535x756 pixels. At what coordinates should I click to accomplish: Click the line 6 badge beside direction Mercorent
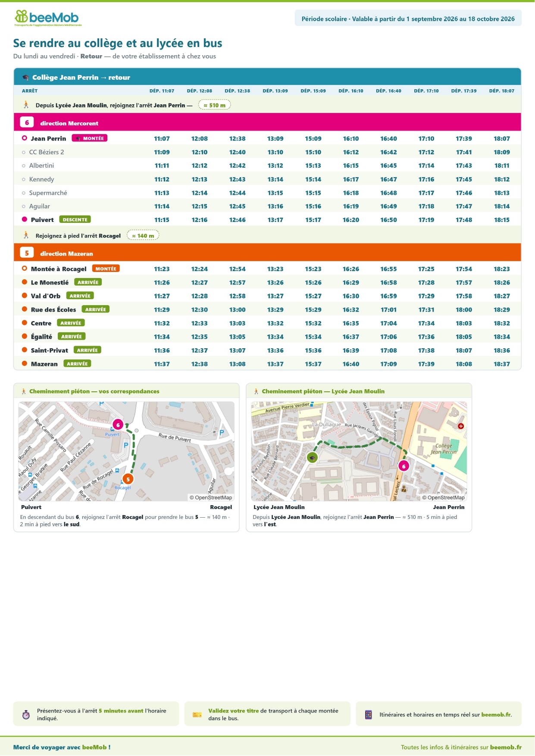coord(27,122)
